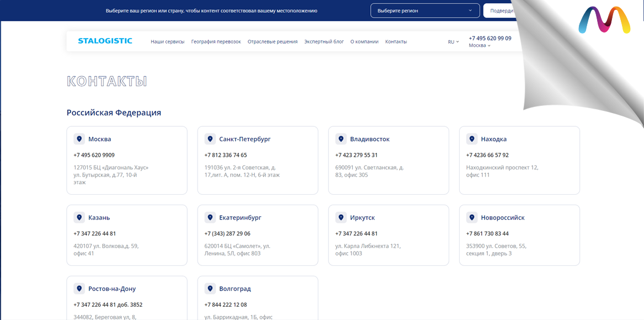Click the Волгоград location pin icon
The width and height of the screenshot is (644, 320).
[x=210, y=289]
